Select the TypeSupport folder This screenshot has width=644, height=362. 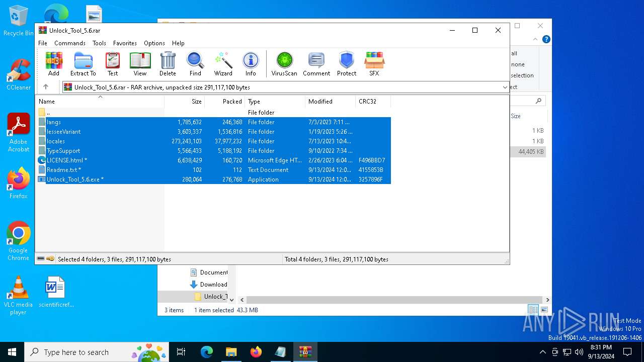[x=214, y=151]
